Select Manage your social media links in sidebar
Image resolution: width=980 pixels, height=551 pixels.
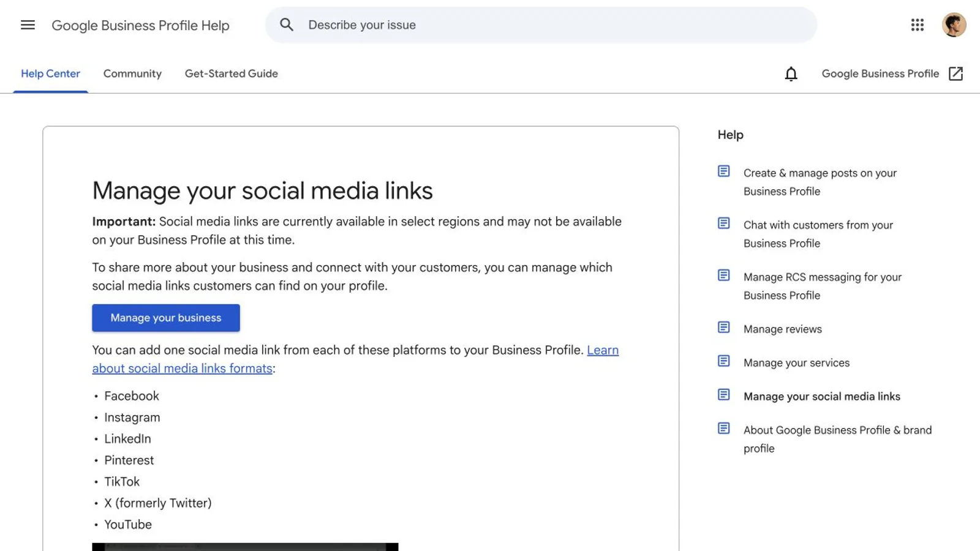tap(822, 397)
